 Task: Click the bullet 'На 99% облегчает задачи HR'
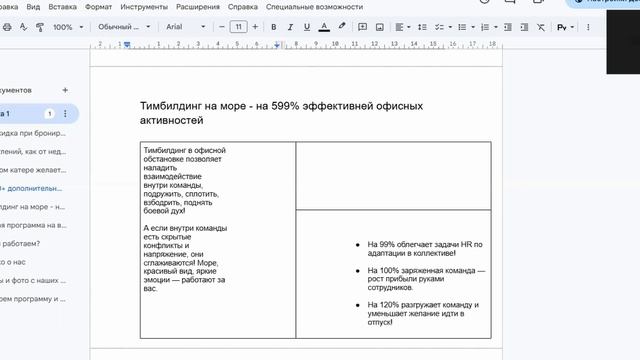click(x=424, y=249)
